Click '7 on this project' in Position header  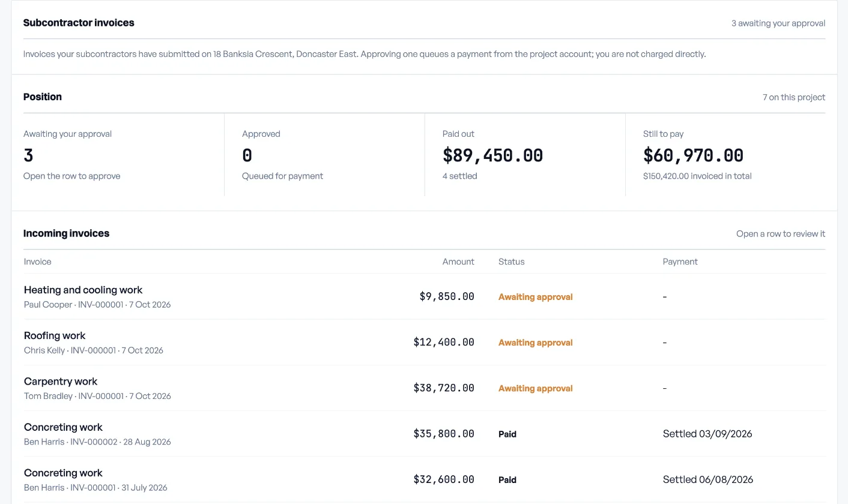(794, 97)
